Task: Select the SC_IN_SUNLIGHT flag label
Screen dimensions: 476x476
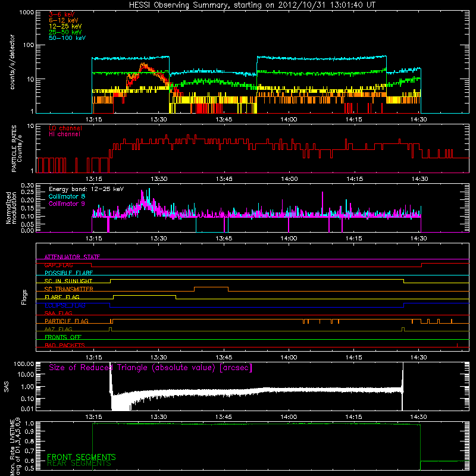Action: tap(68, 281)
